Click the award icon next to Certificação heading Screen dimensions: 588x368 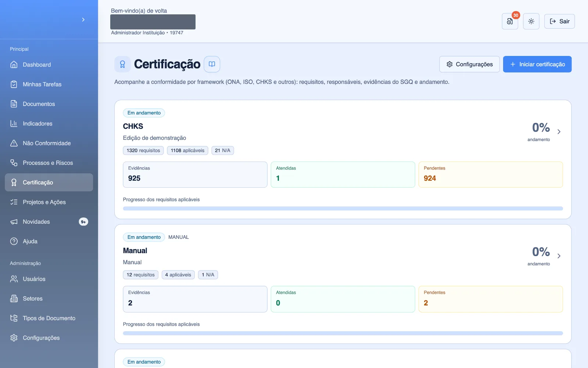pos(123,64)
